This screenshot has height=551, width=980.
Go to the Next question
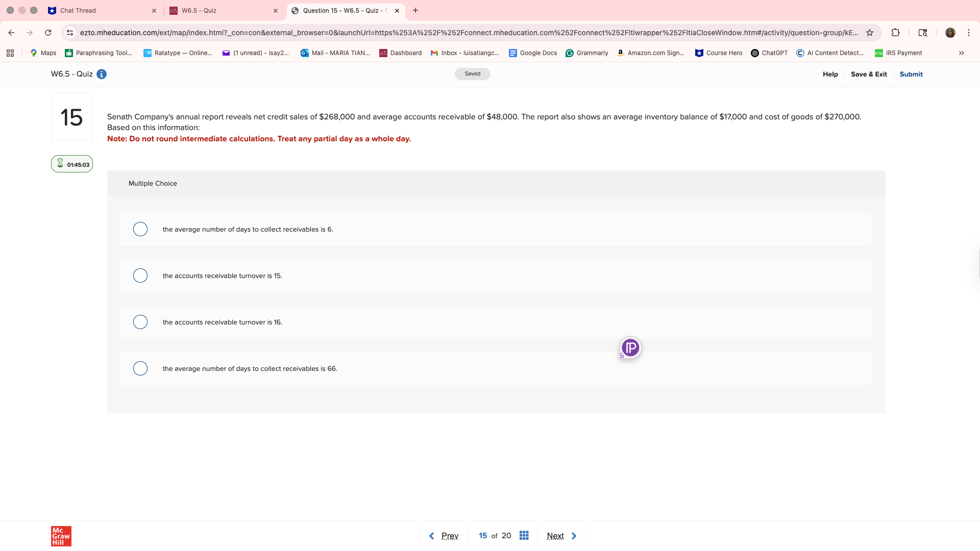[561, 536]
